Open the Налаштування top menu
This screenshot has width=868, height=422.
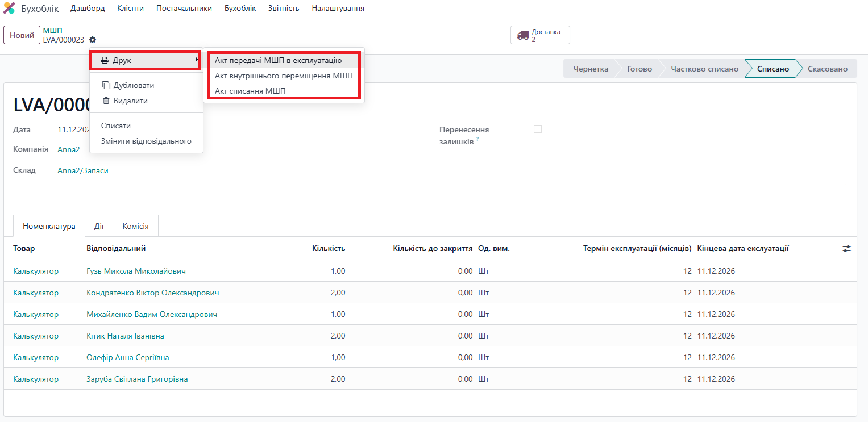(x=338, y=9)
